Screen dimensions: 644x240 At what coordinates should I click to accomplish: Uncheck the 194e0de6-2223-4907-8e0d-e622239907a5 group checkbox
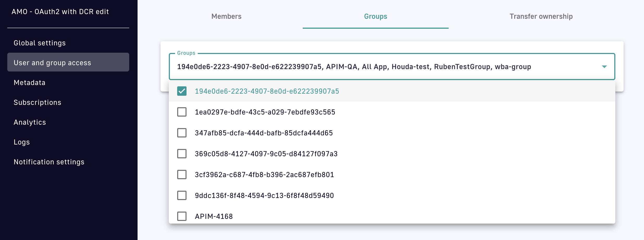click(x=182, y=91)
